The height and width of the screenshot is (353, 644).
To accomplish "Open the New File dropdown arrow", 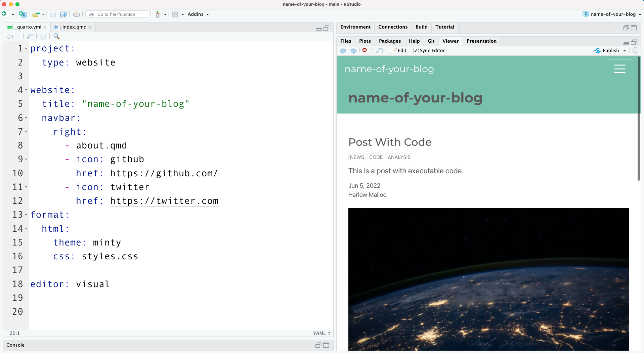I will pos(13,14).
